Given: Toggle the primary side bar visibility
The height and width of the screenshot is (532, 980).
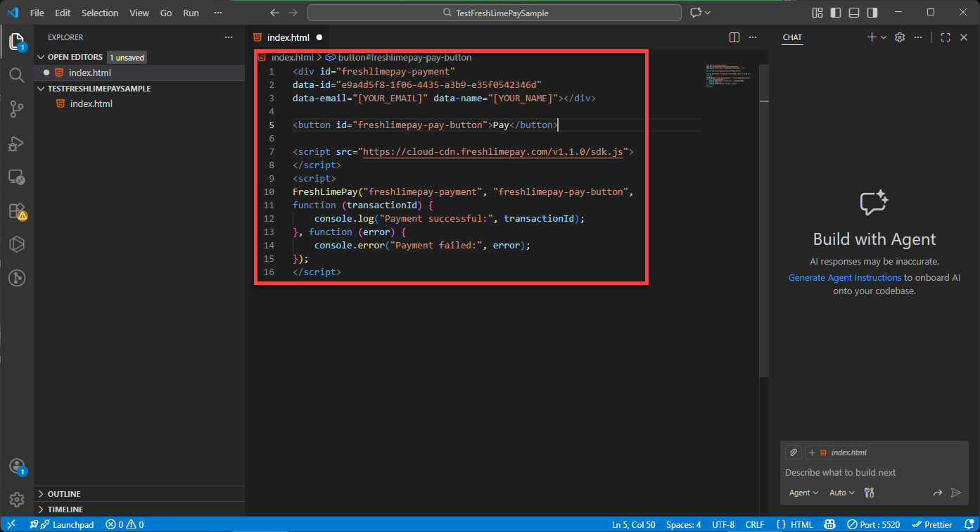Looking at the screenshot, I should click(836, 13).
